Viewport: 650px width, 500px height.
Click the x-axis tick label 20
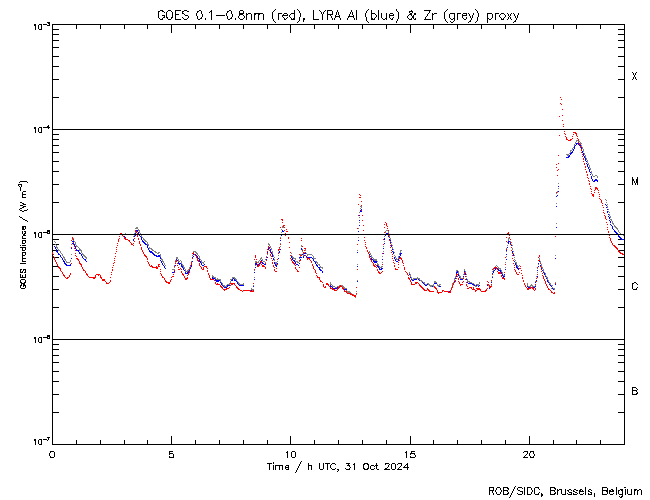(528, 453)
